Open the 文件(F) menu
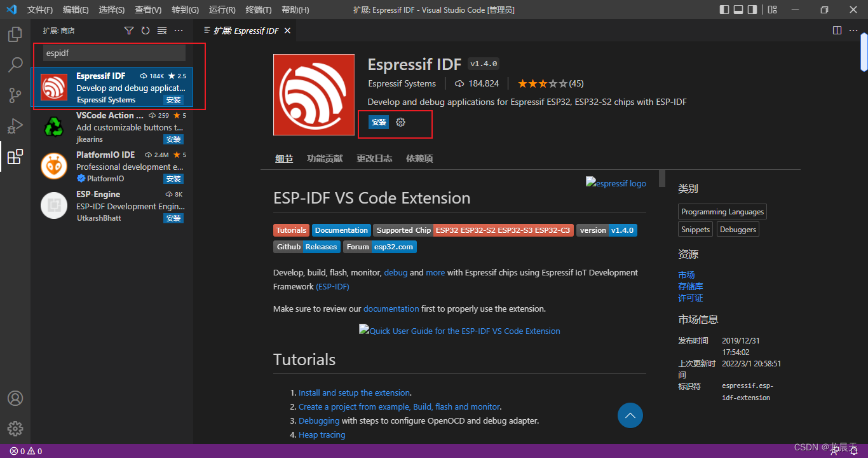The height and width of the screenshot is (458, 868). (40, 10)
